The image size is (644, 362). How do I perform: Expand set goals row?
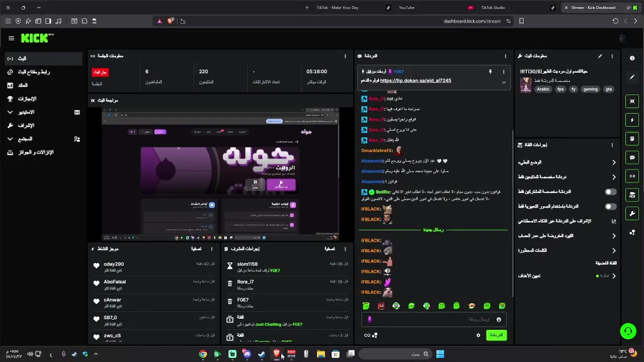tap(567, 276)
